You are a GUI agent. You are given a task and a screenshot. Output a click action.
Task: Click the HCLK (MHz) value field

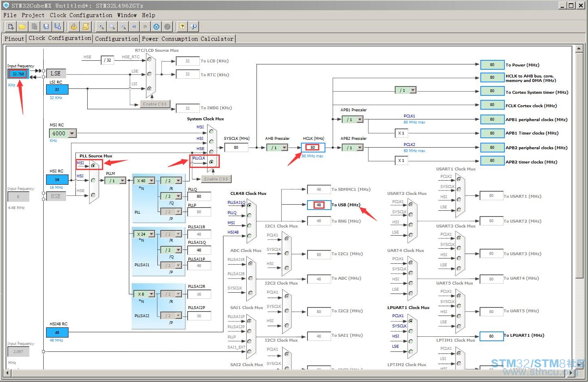click(313, 148)
